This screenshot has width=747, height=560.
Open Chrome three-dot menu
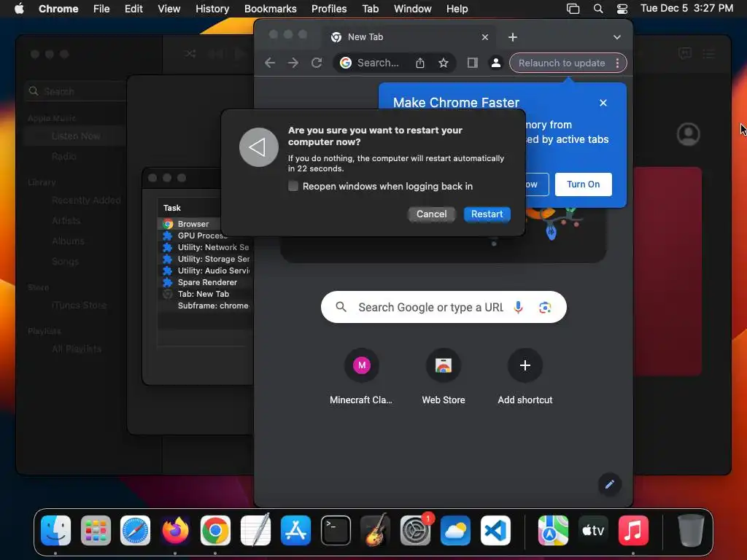coord(617,63)
